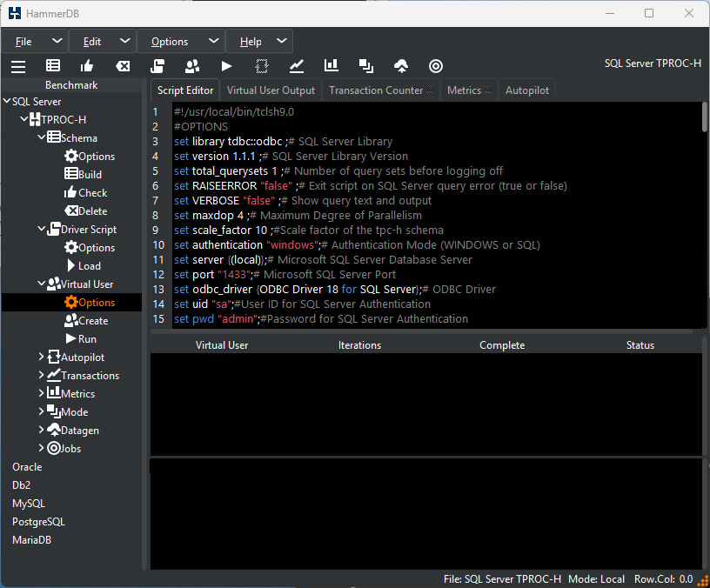Choose PostgreSQL in the benchmark tree
Image resolution: width=710 pixels, height=588 pixels.
point(38,522)
